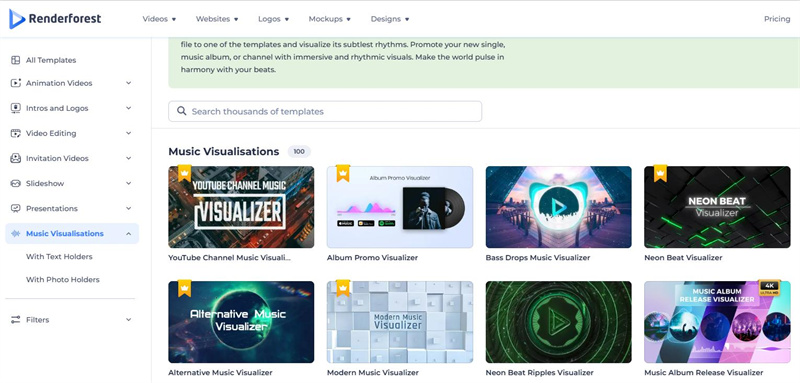Select Animation Videos category label
The width and height of the screenshot is (800, 383).
[59, 83]
